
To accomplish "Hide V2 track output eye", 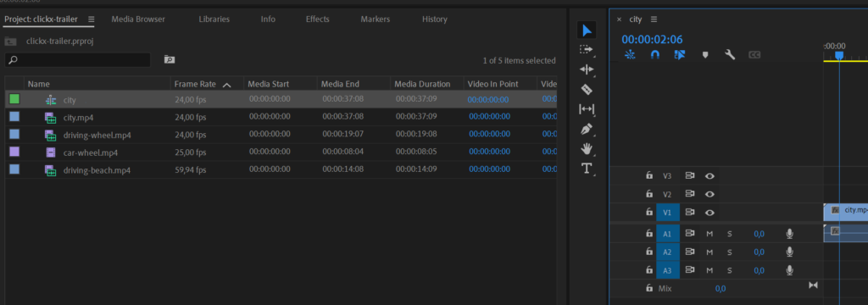I will click(709, 194).
